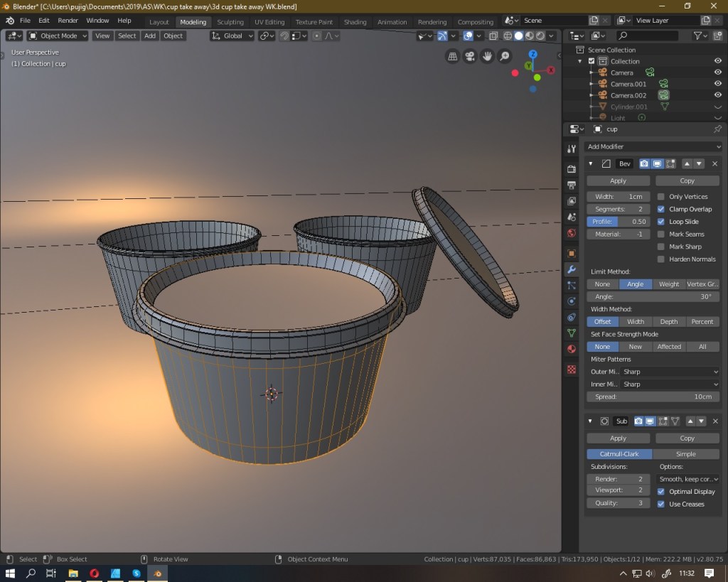Adjust the bevel Profile slider

[x=618, y=222]
